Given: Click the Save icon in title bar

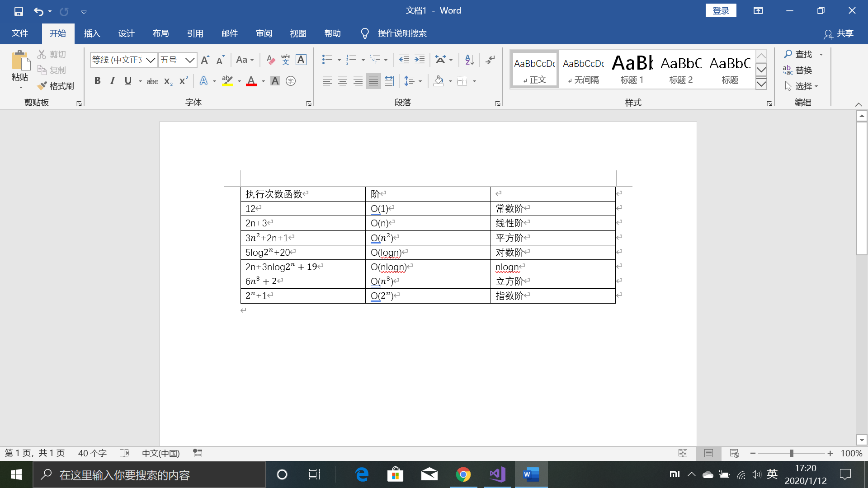Looking at the screenshot, I should pos(19,11).
